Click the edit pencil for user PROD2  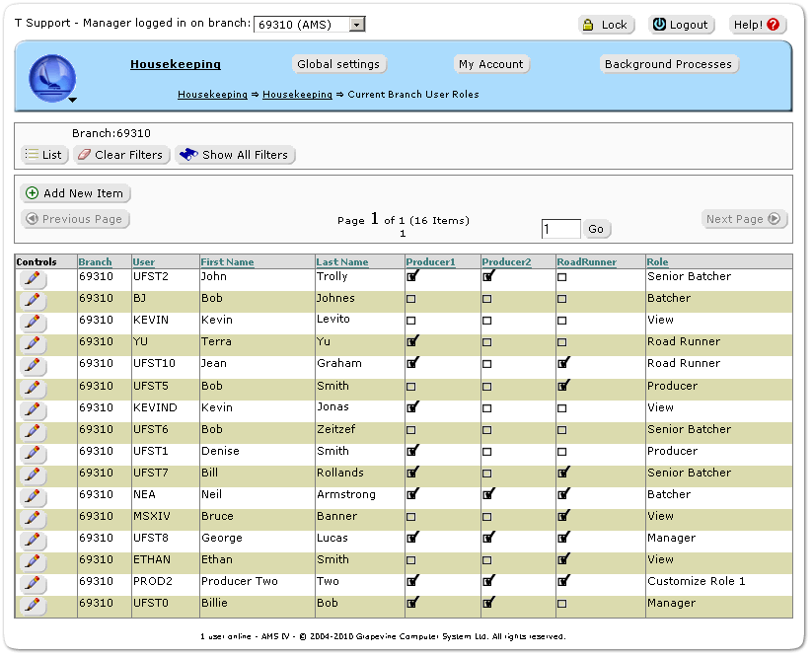click(x=33, y=583)
